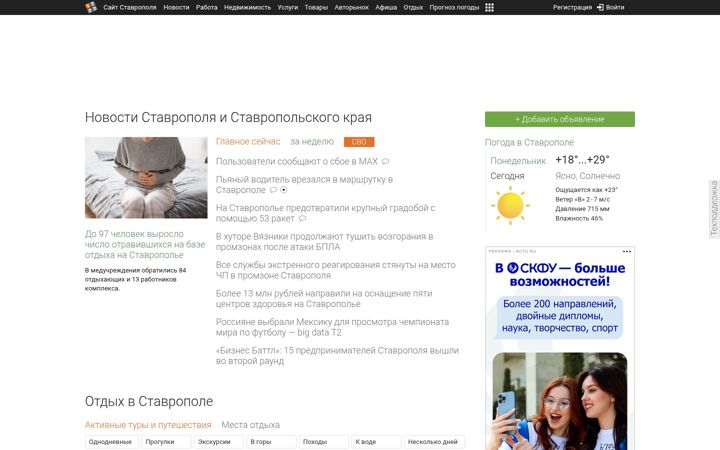This screenshot has height=450, width=720.
Task: Click the Ясно, Солнечно weather description
Action: click(x=587, y=176)
